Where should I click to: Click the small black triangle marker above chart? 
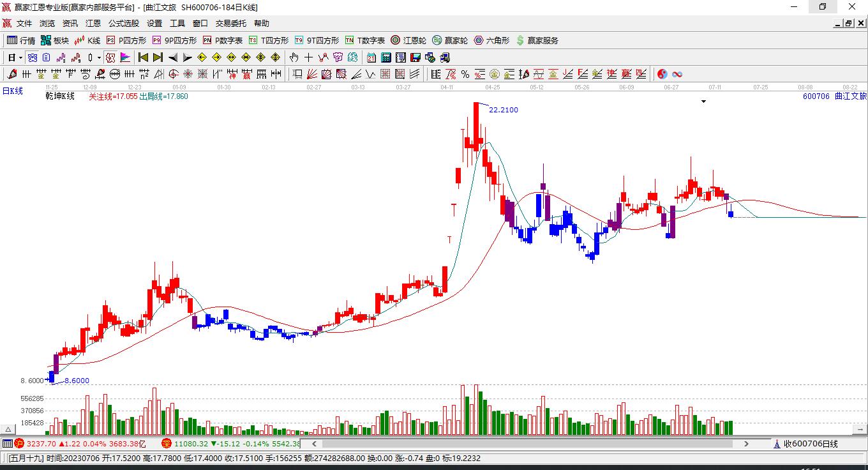703,102
